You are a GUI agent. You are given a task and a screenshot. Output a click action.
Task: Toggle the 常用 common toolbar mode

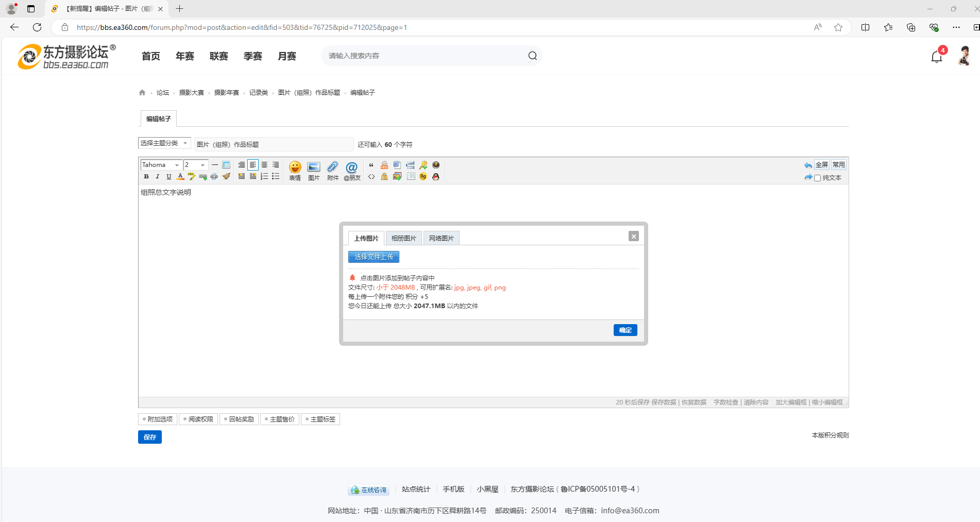[x=839, y=165]
